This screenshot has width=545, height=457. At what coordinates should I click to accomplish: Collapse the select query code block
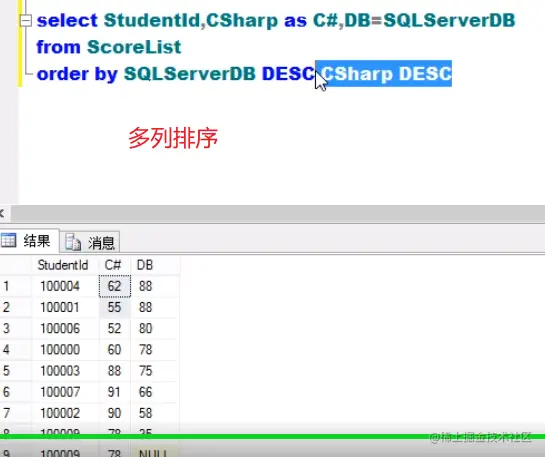coord(25,21)
